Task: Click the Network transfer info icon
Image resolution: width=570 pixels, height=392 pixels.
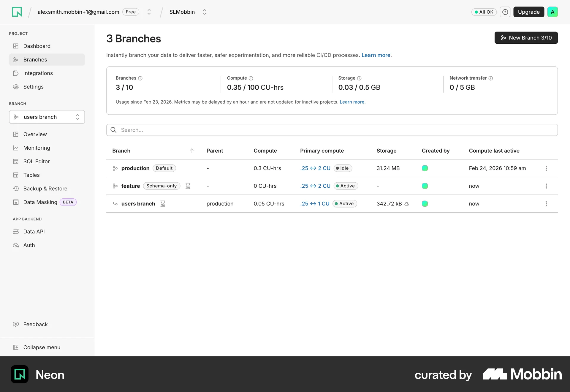Action: click(x=491, y=78)
